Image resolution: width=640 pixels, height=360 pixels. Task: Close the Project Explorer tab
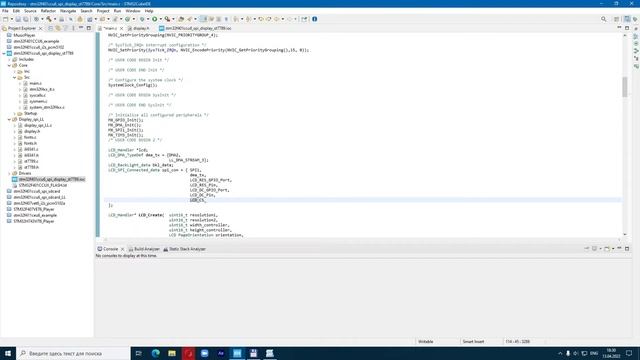[x=40, y=29]
